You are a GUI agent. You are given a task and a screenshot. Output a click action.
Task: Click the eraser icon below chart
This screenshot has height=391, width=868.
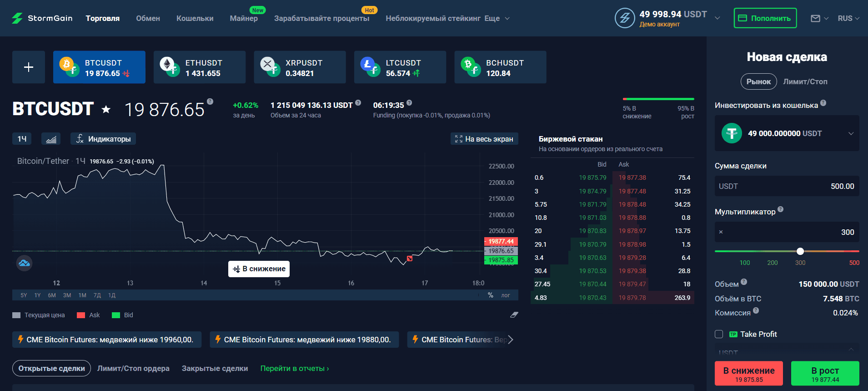(514, 315)
